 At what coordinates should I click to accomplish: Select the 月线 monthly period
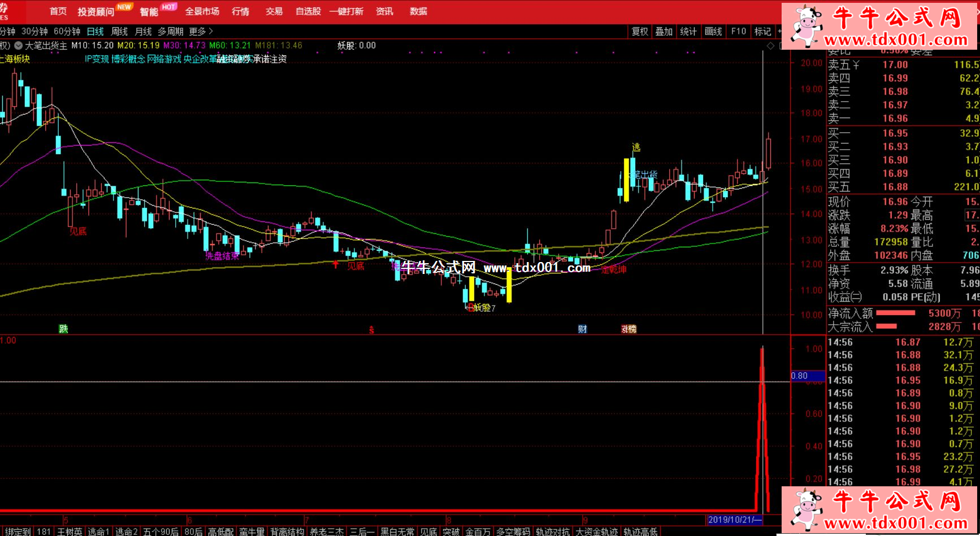click(x=143, y=32)
